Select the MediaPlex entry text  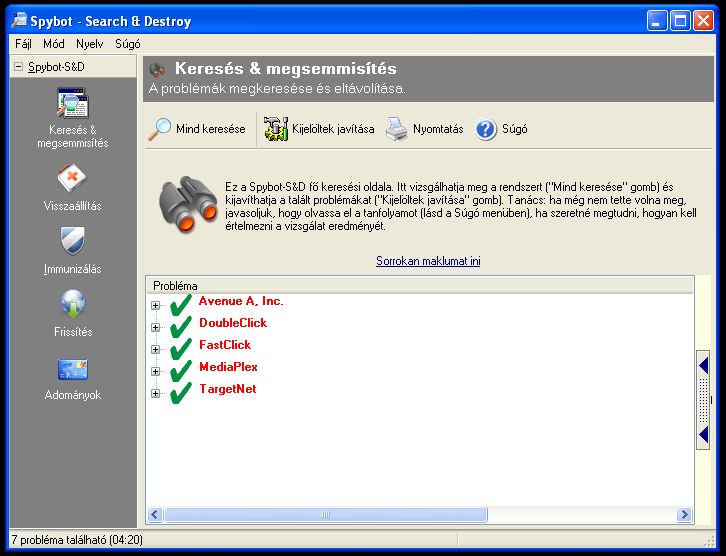[228, 367]
